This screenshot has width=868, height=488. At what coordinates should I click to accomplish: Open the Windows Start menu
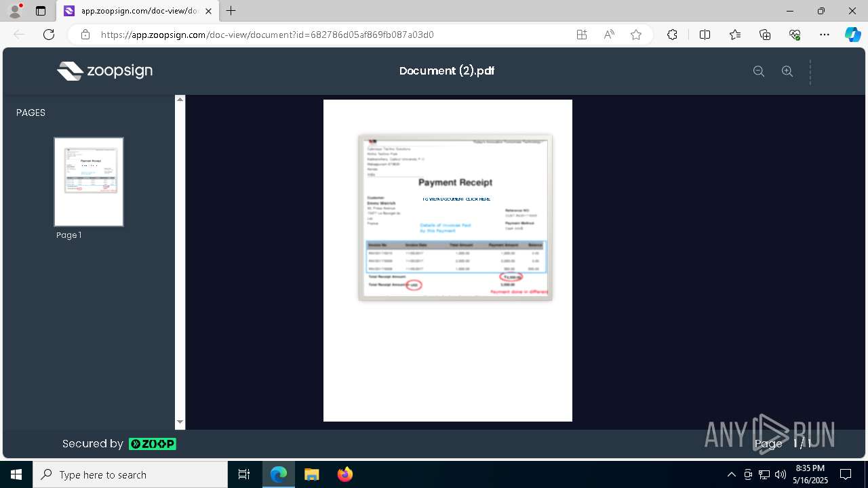tap(16, 474)
